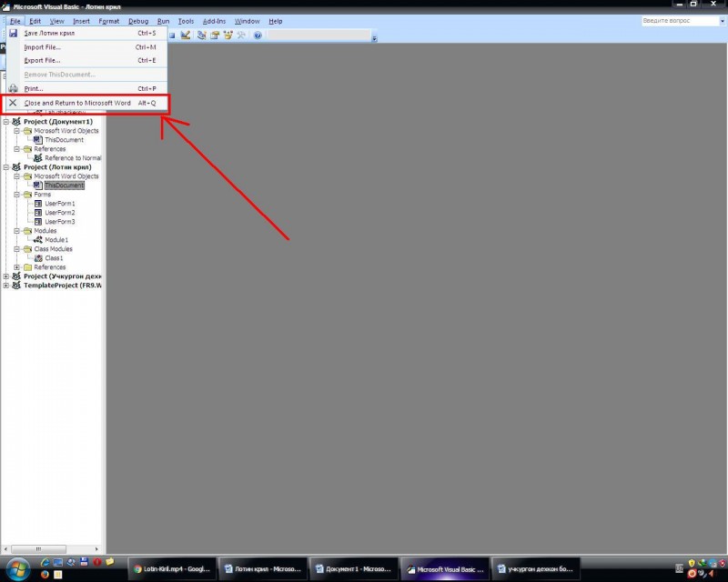
Task: Open the Add-Ins menu
Action: coord(214,21)
